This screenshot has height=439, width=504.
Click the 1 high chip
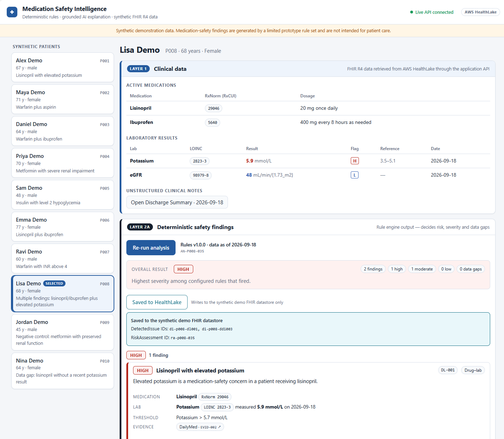[x=397, y=269]
